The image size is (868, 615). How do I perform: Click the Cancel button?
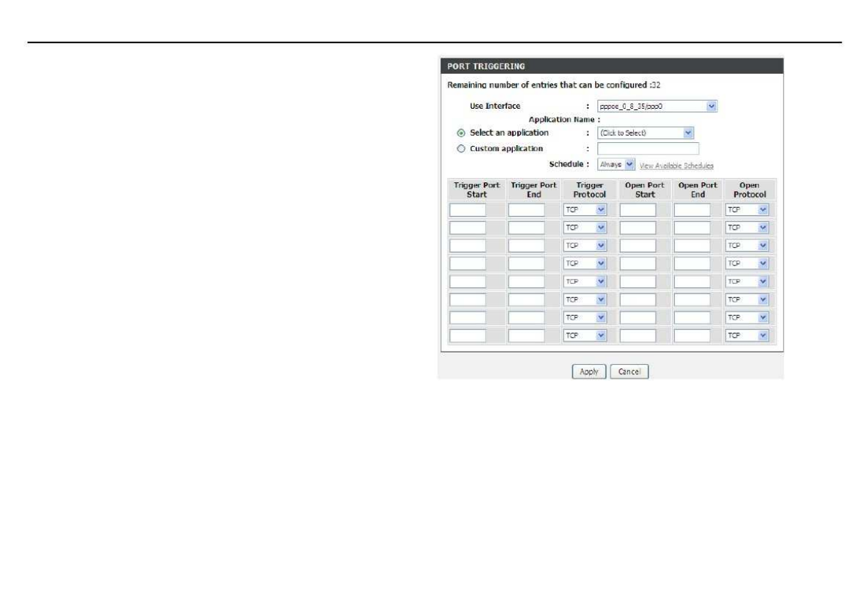point(629,371)
